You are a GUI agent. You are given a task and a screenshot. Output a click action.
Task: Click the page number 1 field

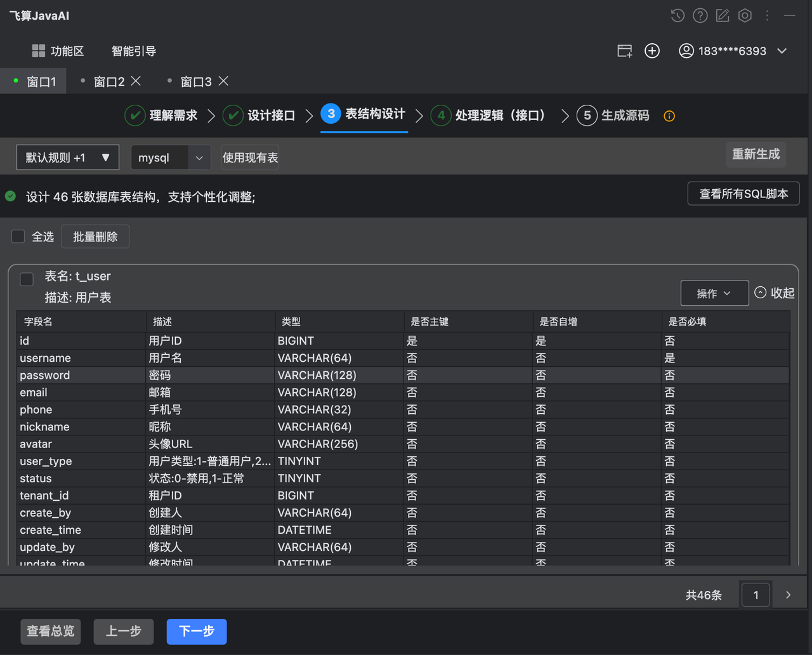tap(756, 595)
